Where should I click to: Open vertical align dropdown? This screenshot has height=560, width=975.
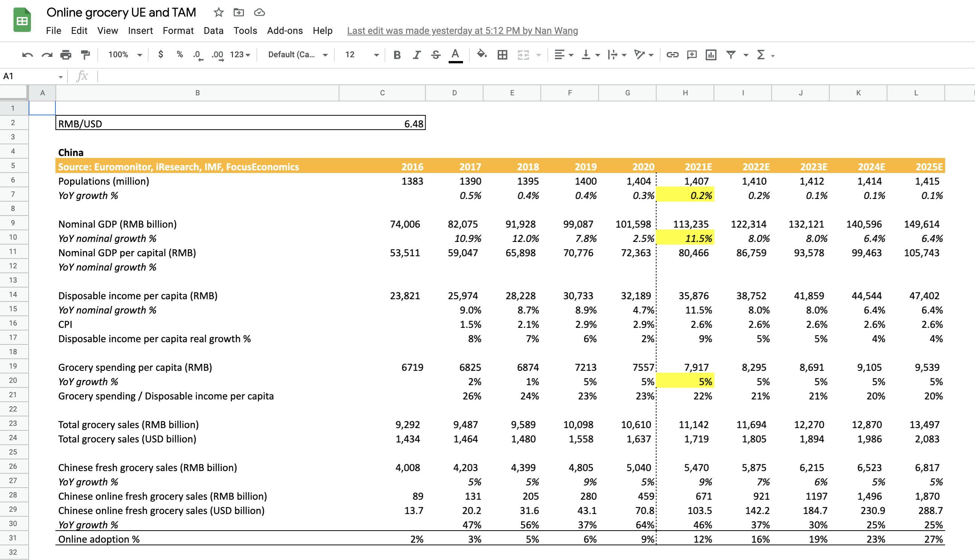point(590,55)
